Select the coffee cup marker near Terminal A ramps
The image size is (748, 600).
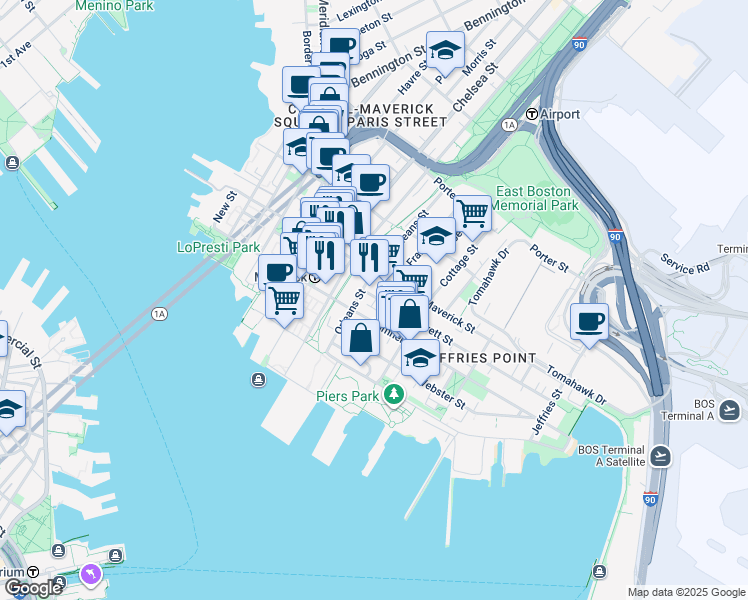pos(589,323)
